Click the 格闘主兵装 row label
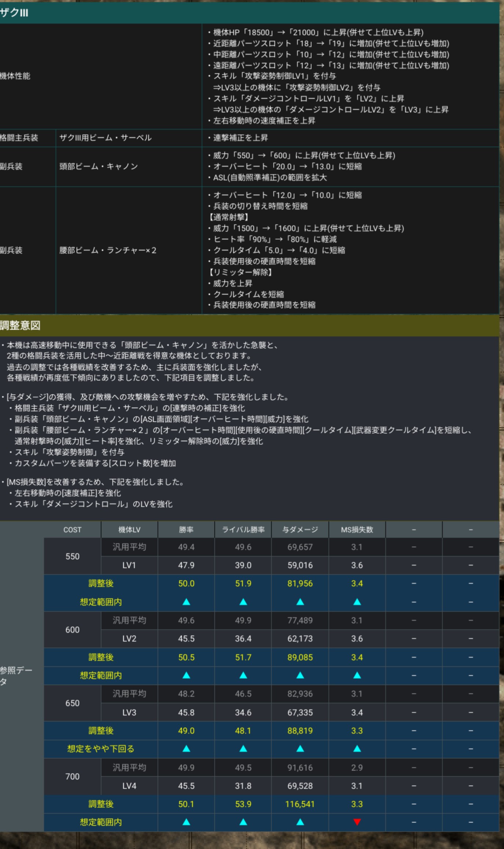Viewport: 504px width, 849px height. 19,138
